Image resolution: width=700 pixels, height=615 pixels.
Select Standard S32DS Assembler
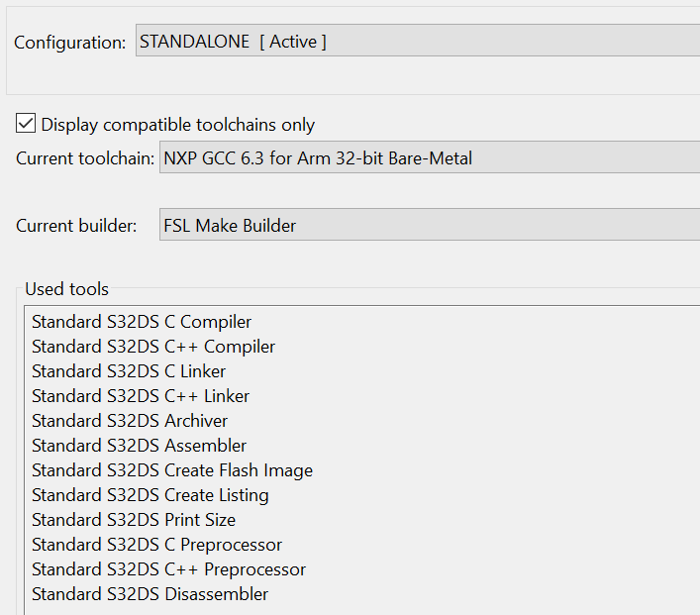pyautogui.click(x=140, y=446)
